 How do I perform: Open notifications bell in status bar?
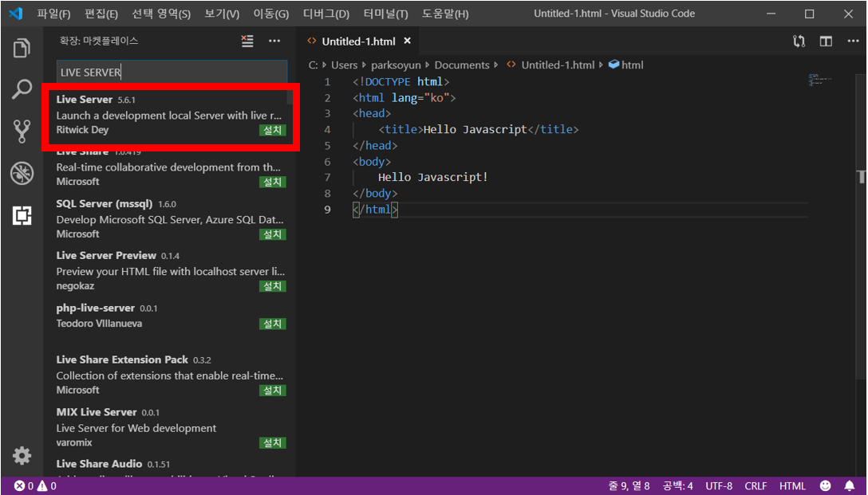click(x=850, y=486)
